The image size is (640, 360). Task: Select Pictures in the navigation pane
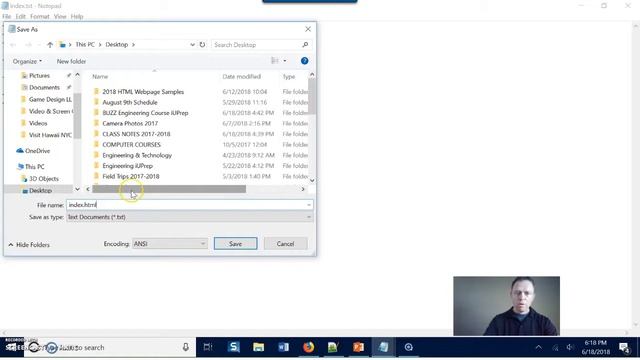point(39,76)
